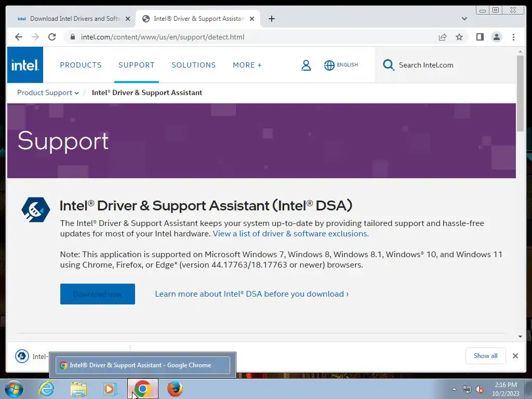Open Windows Explorer from the taskbar
This screenshot has height=399, width=532.
click(x=78, y=389)
